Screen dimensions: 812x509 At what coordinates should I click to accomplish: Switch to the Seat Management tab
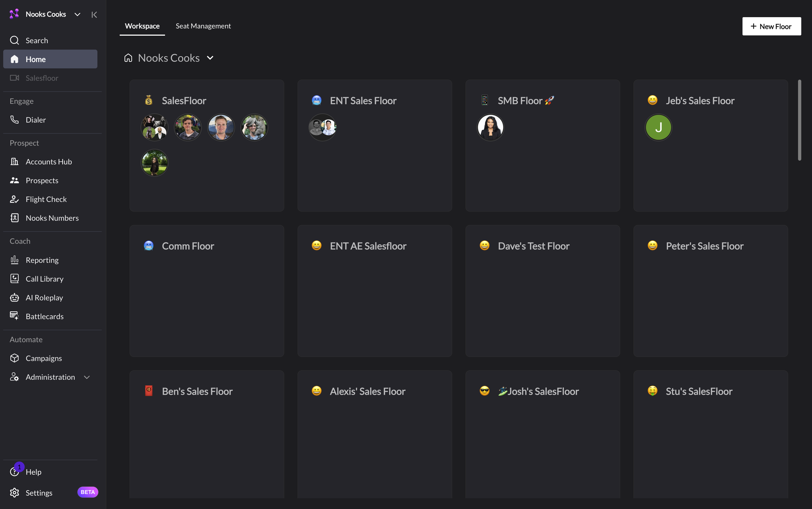click(203, 26)
